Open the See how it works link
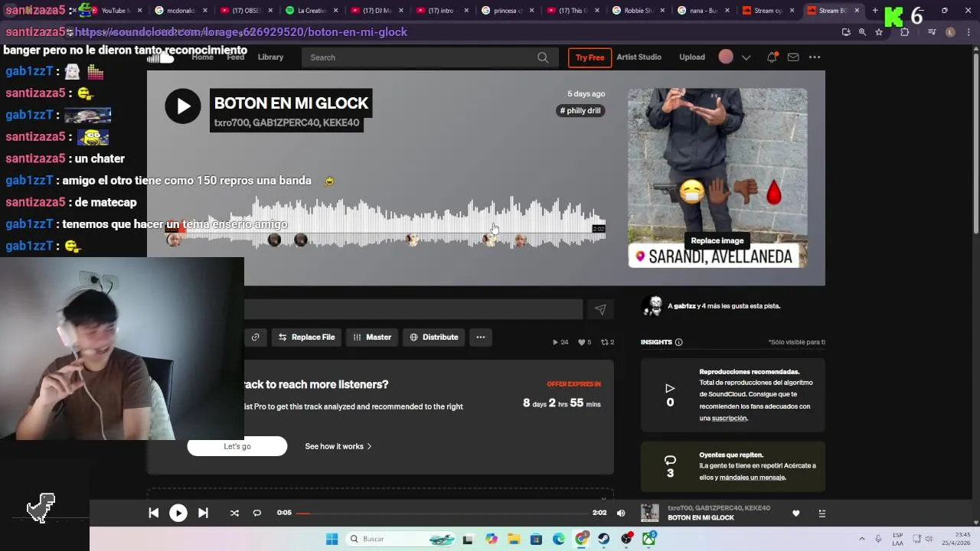 (x=338, y=446)
